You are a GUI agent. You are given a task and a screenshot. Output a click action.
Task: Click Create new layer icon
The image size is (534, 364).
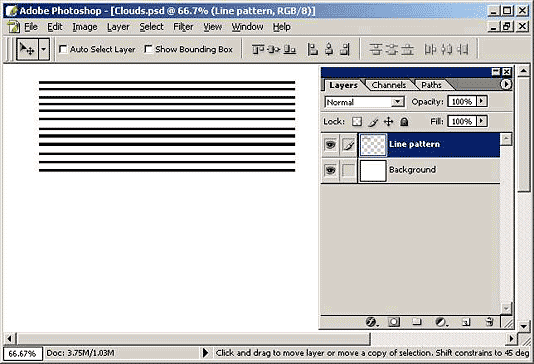click(466, 322)
